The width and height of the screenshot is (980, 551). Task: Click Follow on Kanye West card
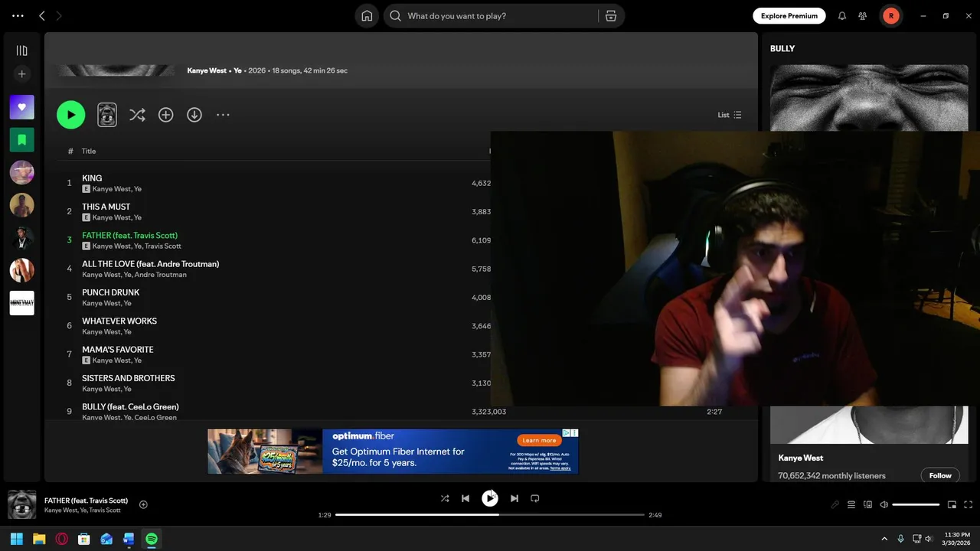pyautogui.click(x=940, y=475)
